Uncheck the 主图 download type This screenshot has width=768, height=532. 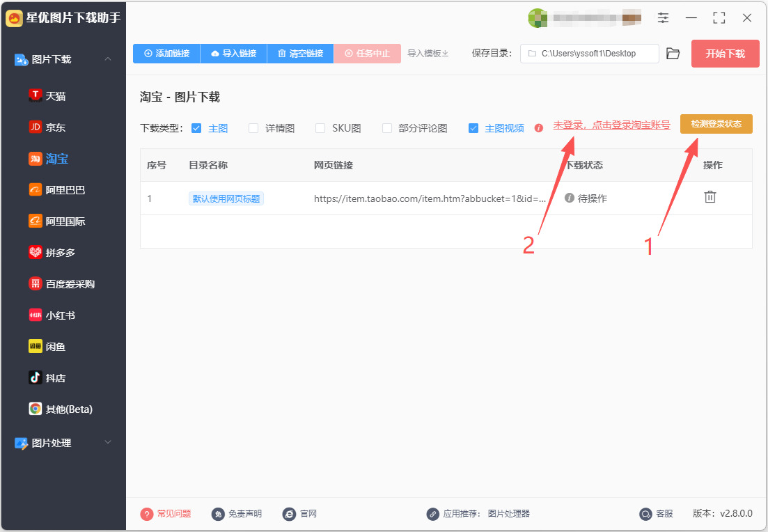click(196, 128)
